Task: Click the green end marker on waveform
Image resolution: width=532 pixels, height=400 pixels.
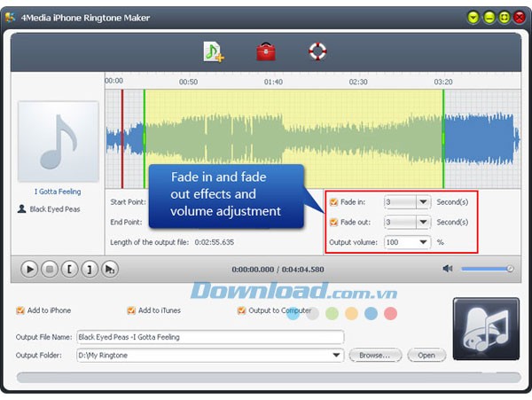Action: [x=443, y=138]
